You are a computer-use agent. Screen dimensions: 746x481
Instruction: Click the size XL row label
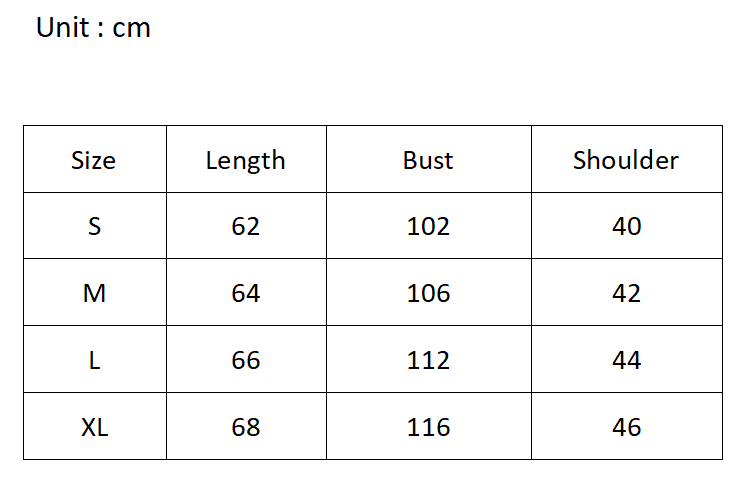click(94, 427)
